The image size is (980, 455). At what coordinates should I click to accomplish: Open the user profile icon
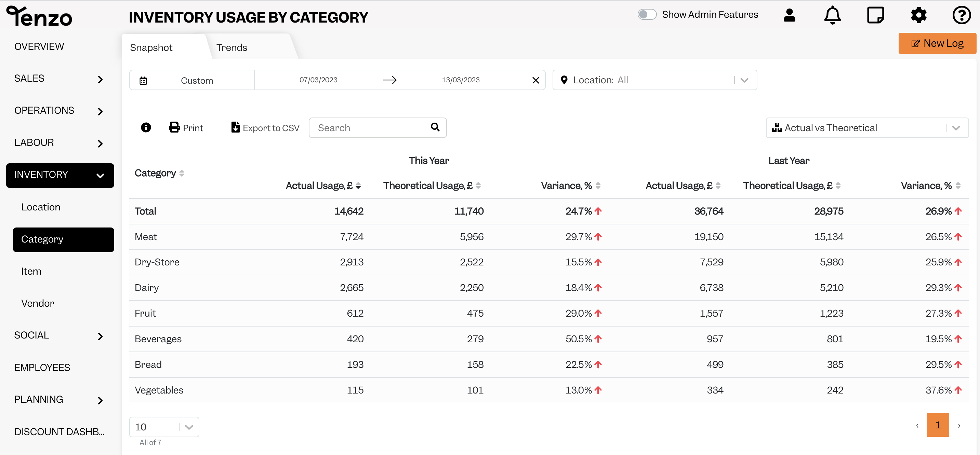790,15
